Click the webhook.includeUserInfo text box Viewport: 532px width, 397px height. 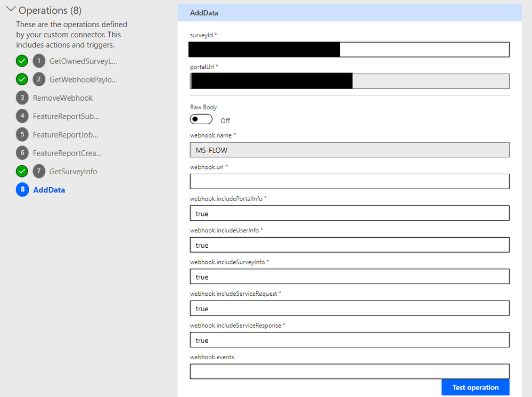click(x=349, y=245)
